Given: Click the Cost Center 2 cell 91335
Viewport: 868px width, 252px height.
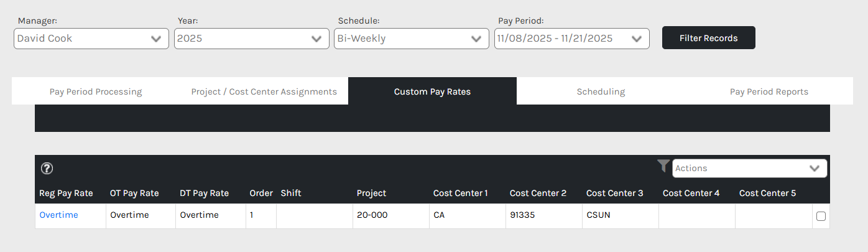Looking at the screenshot, I should [x=544, y=216].
